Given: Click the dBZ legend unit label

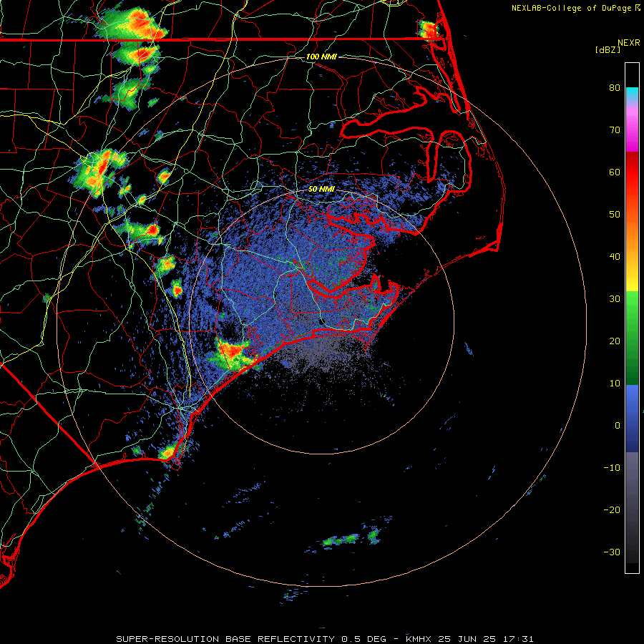Looking at the screenshot, I should (608, 49).
